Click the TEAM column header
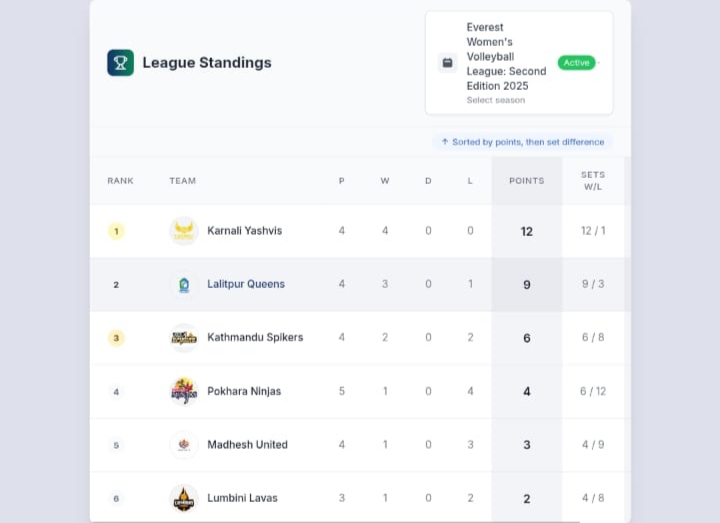Image resolution: width=720 pixels, height=523 pixels. pos(182,181)
